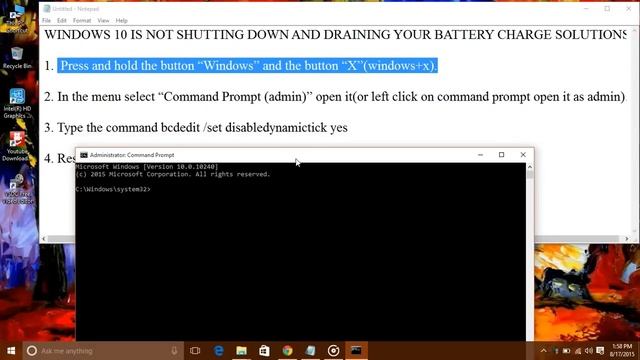Screen dimensions: 640x360
Task: Click Notepad horizontal scrollbar right arrow
Action: coord(627,239)
